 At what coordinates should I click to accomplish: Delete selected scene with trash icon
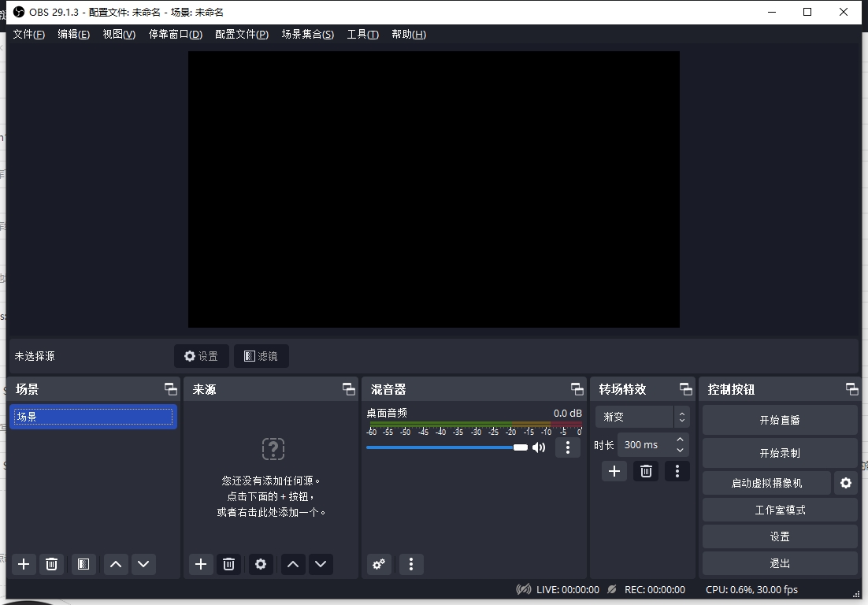pyautogui.click(x=51, y=564)
